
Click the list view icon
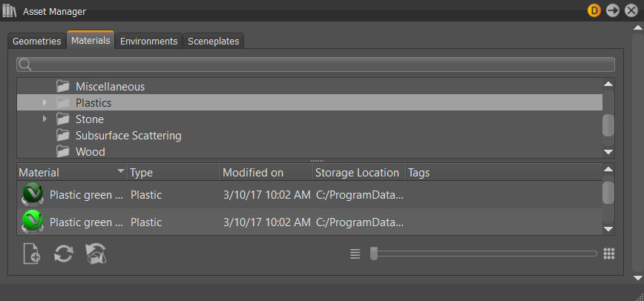pyautogui.click(x=355, y=254)
